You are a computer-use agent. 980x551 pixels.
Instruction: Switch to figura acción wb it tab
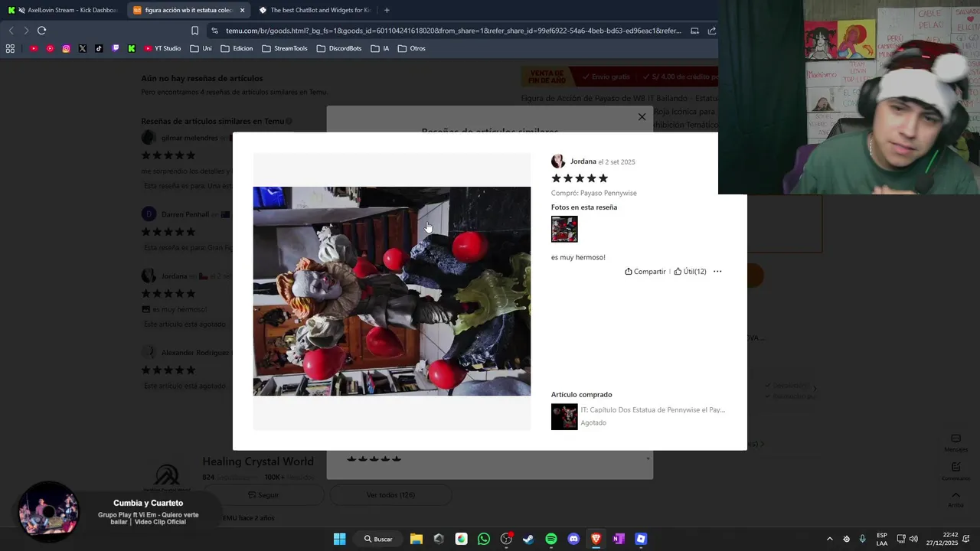pyautogui.click(x=188, y=10)
